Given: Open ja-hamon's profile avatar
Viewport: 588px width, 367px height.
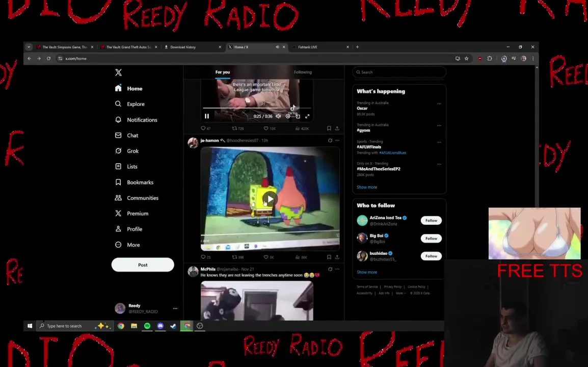Looking at the screenshot, I should [x=193, y=143].
